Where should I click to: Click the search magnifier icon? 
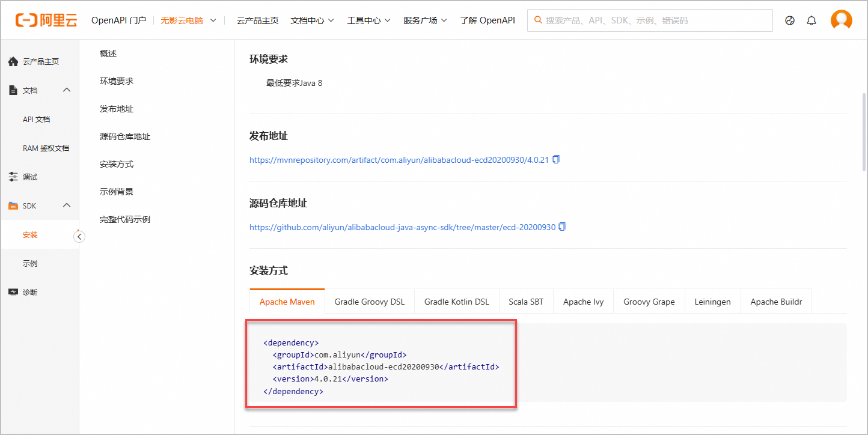pos(537,20)
